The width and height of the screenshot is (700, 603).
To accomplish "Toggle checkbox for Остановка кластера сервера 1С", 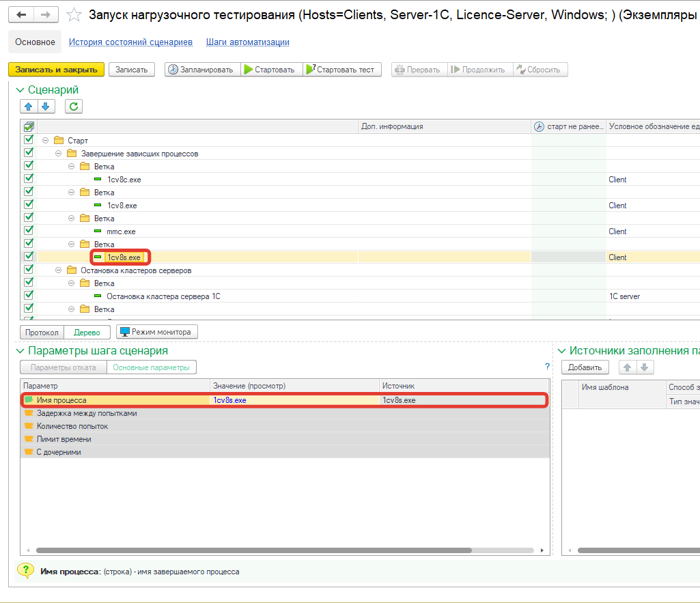I will pyautogui.click(x=29, y=296).
